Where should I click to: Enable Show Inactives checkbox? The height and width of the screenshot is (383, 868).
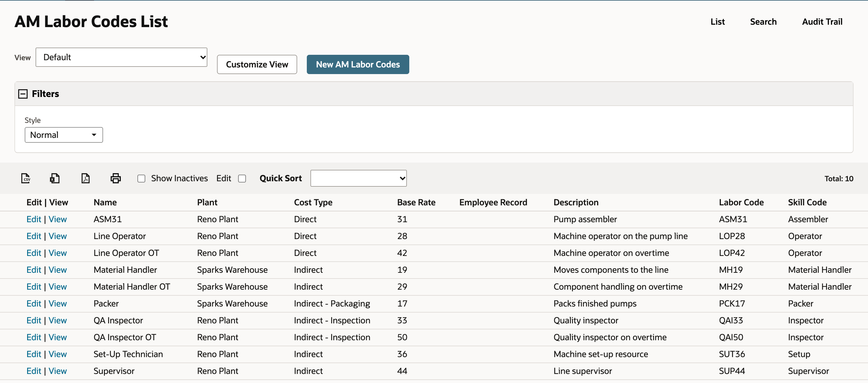coord(142,178)
